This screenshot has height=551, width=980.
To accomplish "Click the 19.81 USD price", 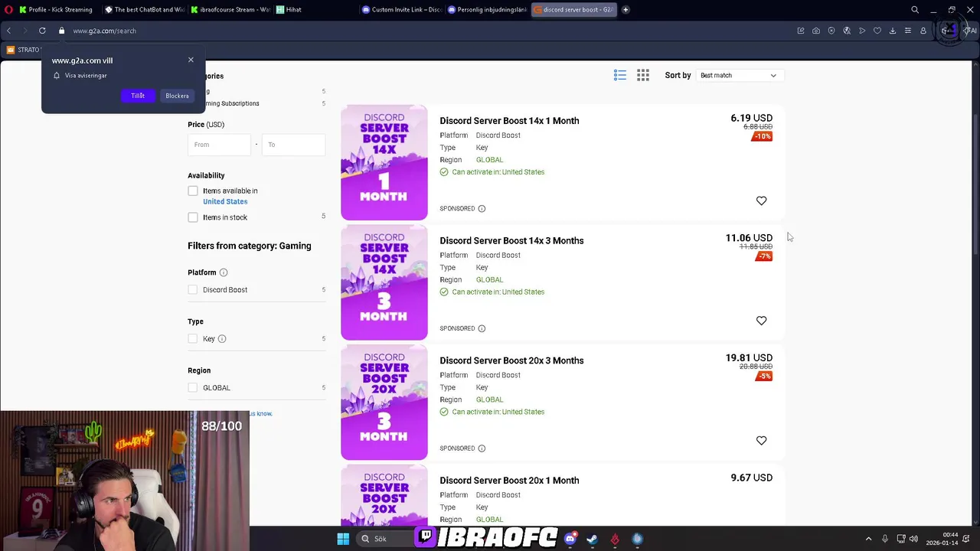I will [x=749, y=358].
